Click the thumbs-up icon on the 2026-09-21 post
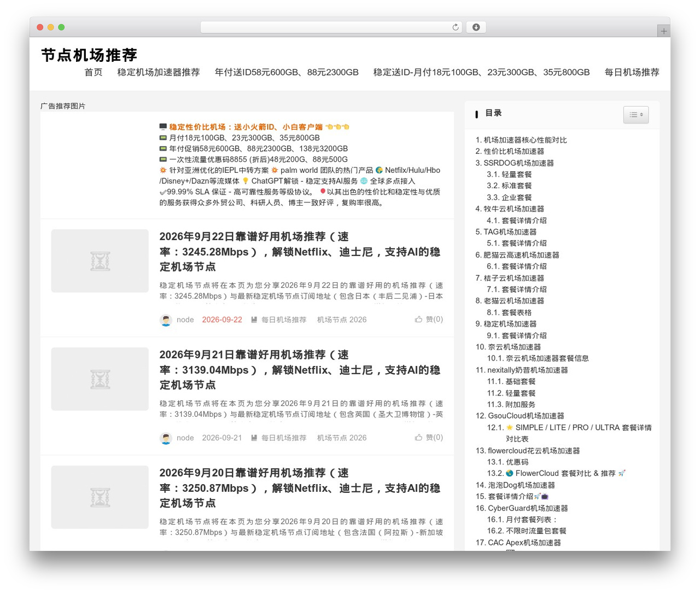Screen dimensions: 700x593 pos(418,438)
